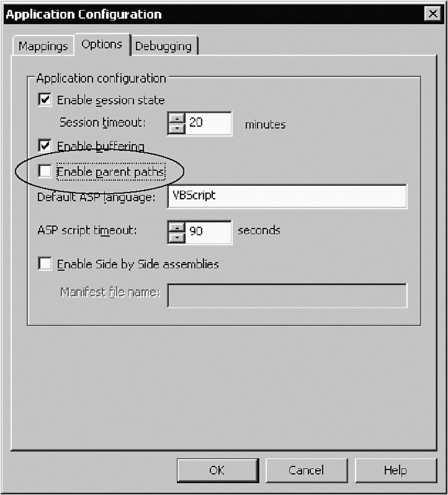This screenshot has width=448, height=495.
Task: Switch to the Mappings tab
Action: pos(43,46)
